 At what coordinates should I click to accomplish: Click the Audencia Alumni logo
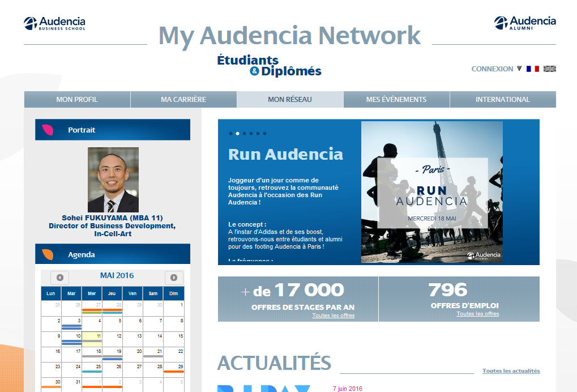(525, 23)
